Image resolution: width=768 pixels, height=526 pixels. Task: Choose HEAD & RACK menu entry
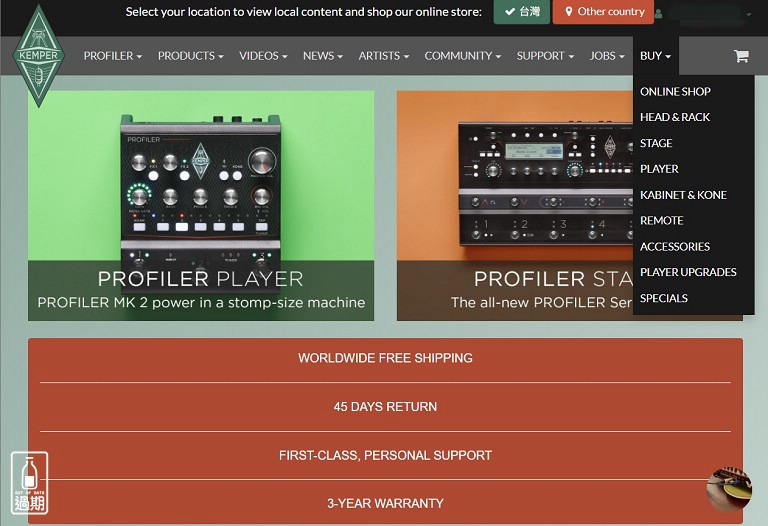pos(674,117)
